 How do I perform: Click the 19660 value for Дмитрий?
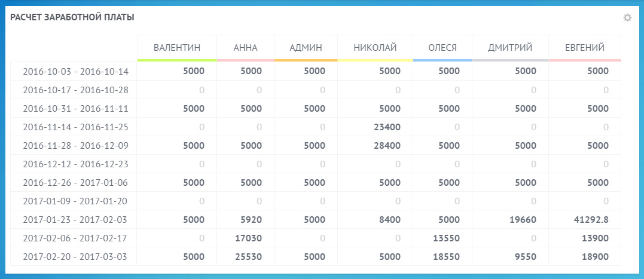coord(523,220)
